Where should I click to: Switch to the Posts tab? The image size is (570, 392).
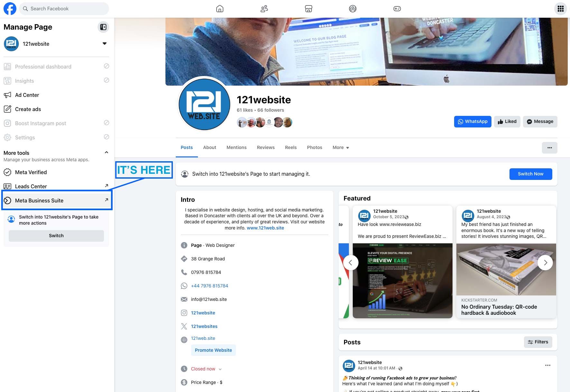point(187,147)
